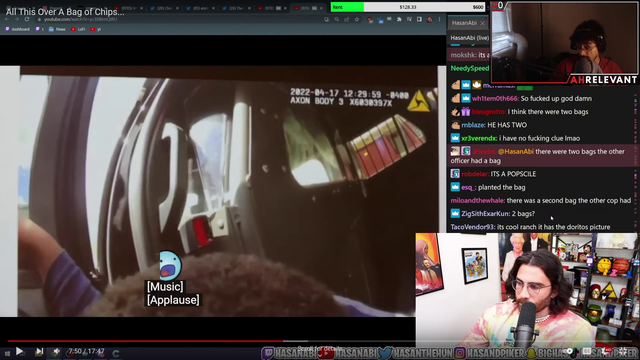Viewport: 640px width, 360px height.
Task: Open the dashboard bookmark
Action: click(17, 29)
